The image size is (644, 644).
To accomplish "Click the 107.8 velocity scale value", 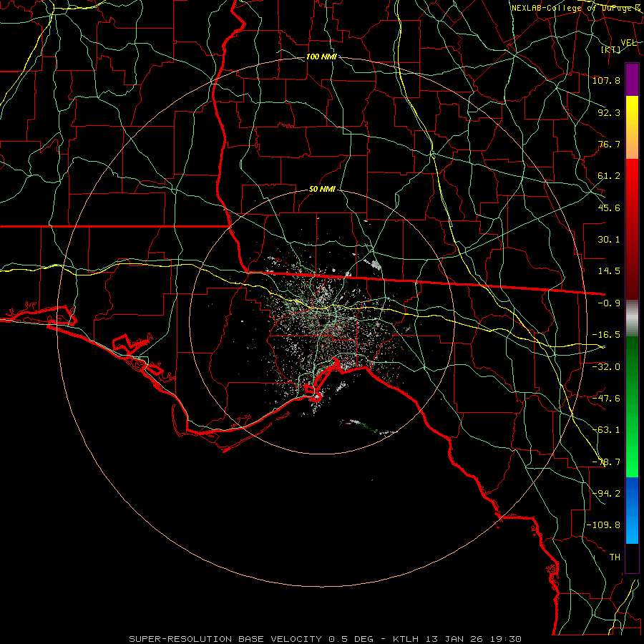I will 606,80.
